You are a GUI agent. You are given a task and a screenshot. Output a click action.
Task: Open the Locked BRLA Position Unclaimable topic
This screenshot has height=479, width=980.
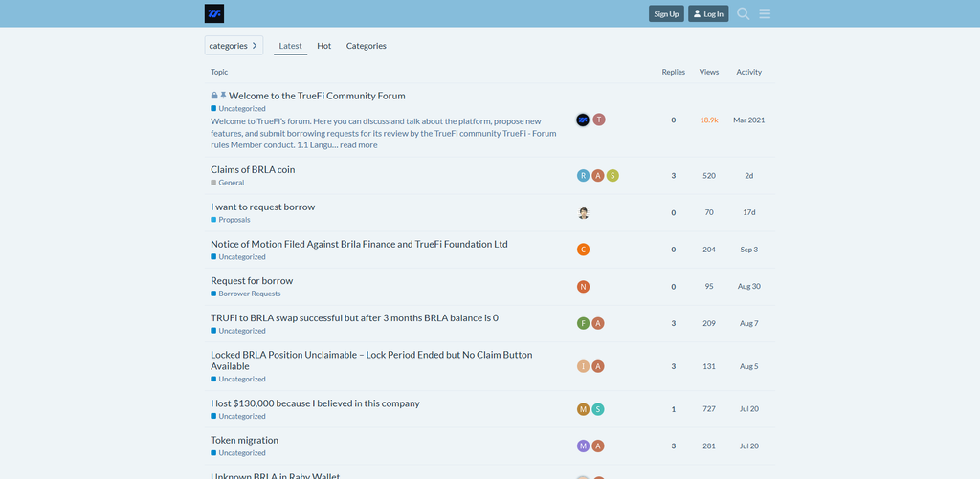(x=371, y=360)
